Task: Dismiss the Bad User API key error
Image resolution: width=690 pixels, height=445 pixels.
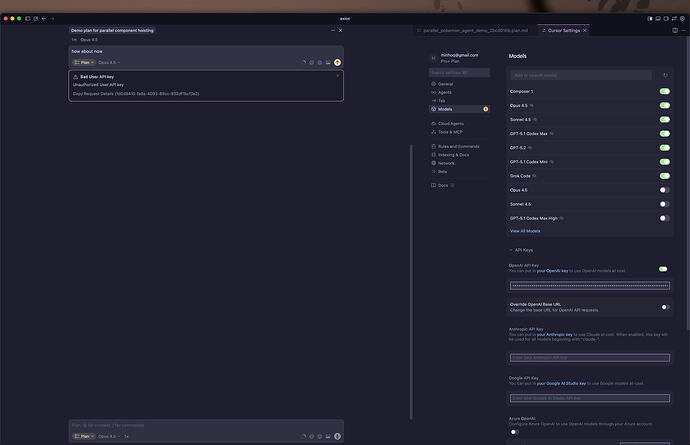Action: (x=338, y=76)
